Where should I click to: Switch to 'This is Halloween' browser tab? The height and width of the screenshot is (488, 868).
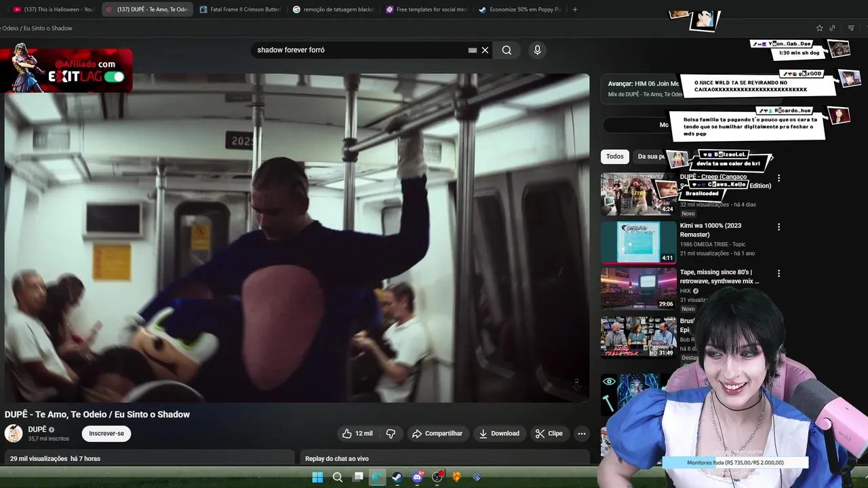(x=54, y=9)
